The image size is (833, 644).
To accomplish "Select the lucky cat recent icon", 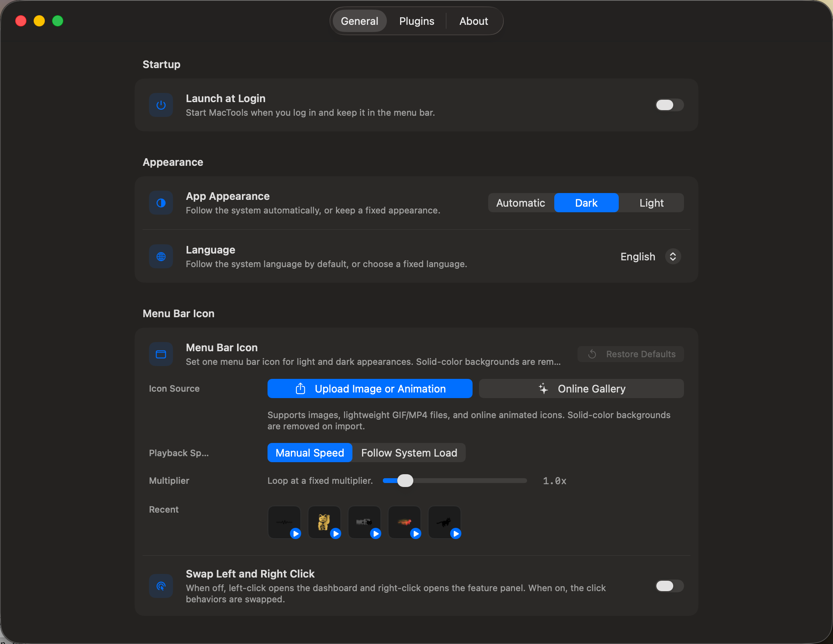I will pos(324,522).
